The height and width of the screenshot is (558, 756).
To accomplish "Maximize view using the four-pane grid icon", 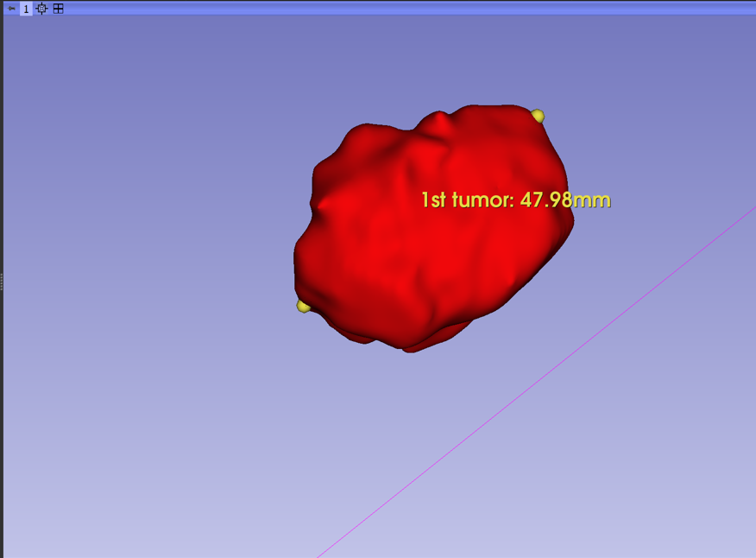I will [x=58, y=9].
